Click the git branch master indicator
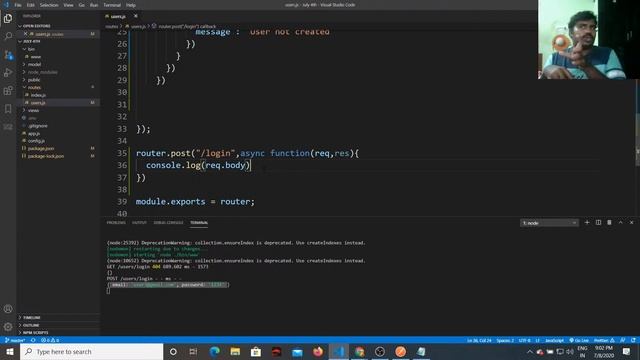The height and width of the screenshot is (360, 640). click(x=15, y=340)
